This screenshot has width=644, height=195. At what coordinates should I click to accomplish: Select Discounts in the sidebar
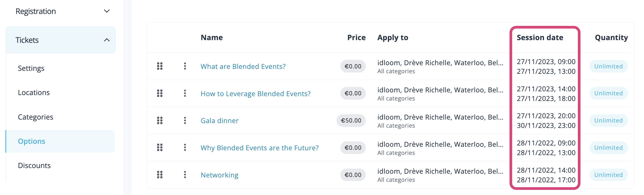tap(34, 165)
